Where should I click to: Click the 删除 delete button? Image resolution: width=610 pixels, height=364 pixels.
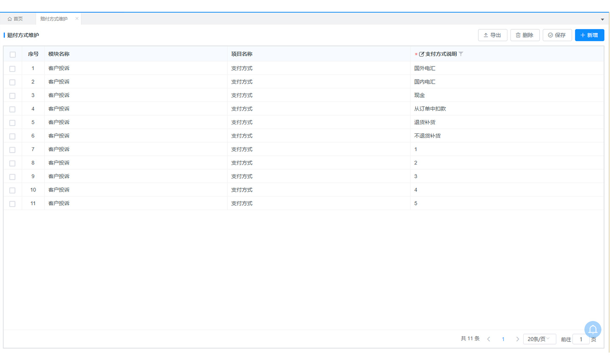pos(524,35)
